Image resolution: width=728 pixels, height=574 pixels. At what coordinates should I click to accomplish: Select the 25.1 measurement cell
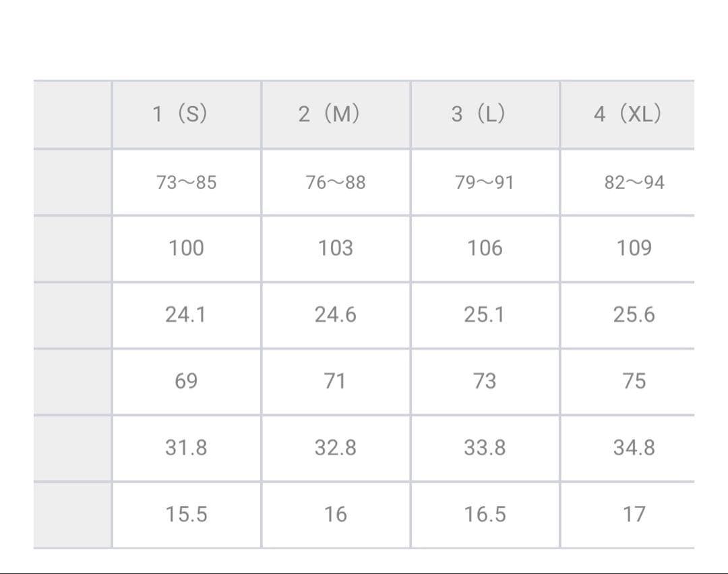[485, 314]
